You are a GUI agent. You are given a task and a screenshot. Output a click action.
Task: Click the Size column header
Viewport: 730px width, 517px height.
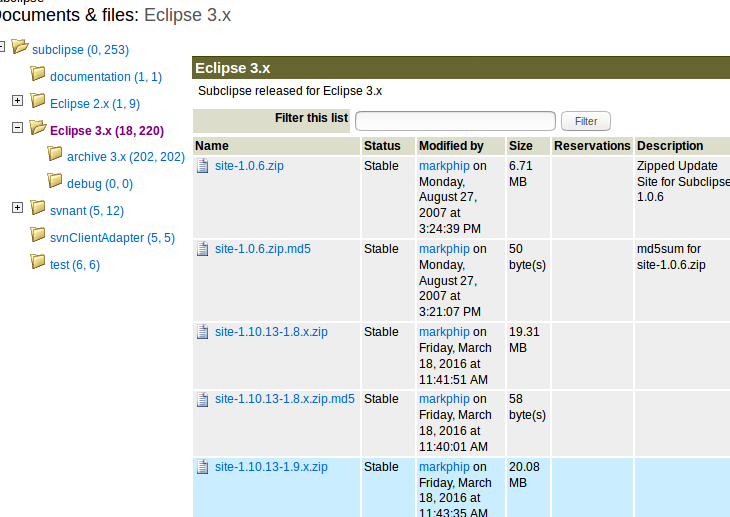528,146
